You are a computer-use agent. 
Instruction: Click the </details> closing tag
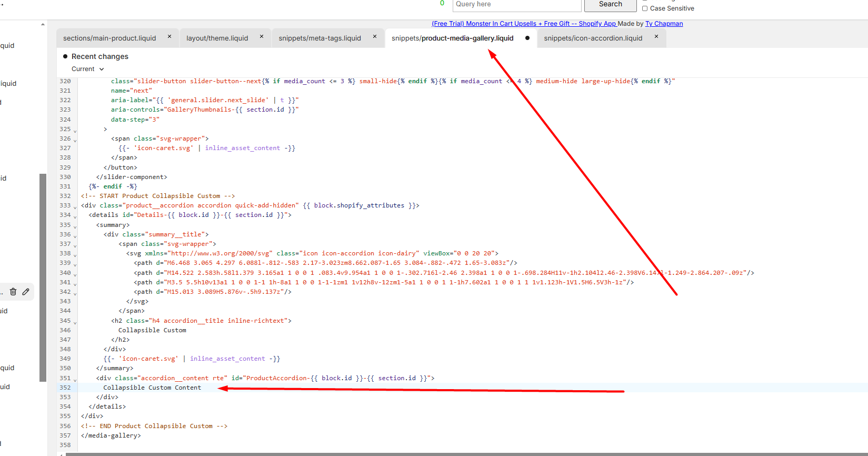pos(107,407)
